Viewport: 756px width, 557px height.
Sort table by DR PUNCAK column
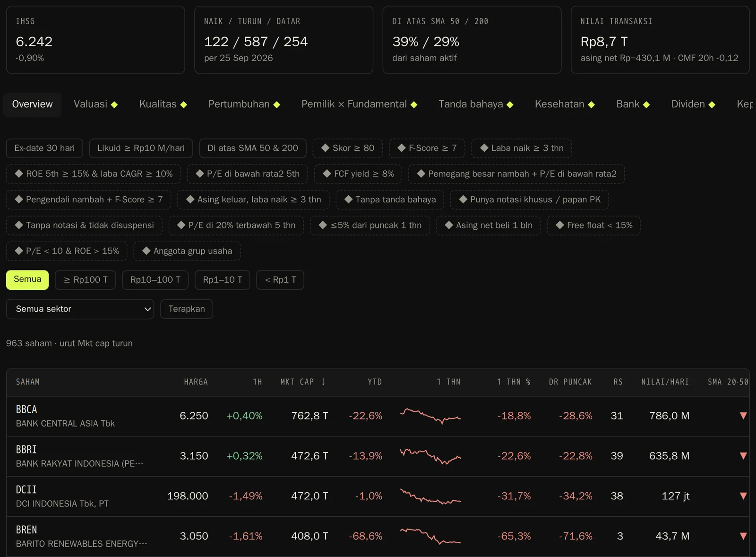570,382
